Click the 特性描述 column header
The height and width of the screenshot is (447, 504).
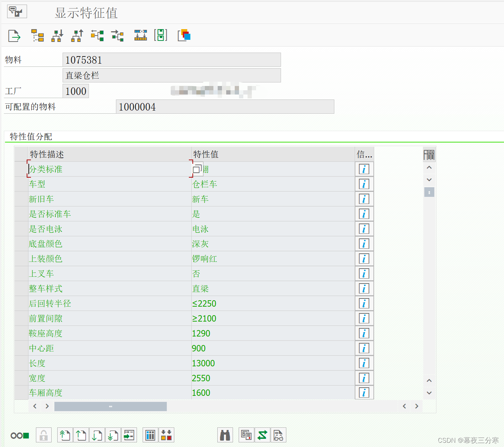point(110,154)
